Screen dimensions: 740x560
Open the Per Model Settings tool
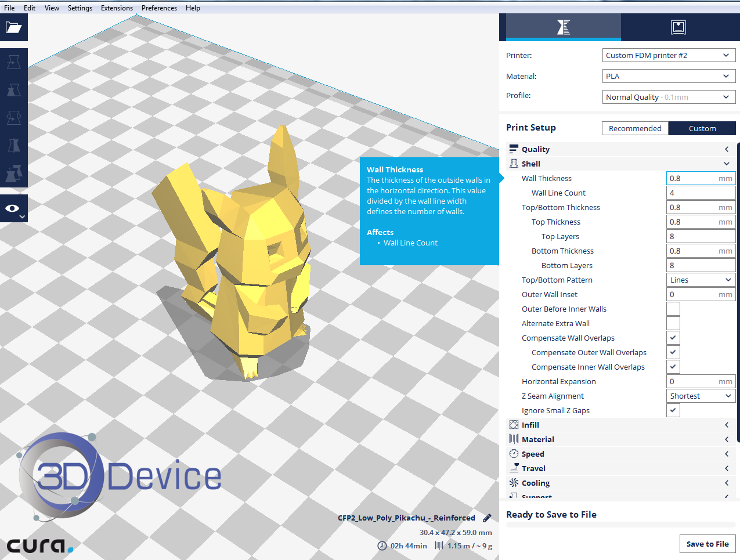[x=13, y=173]
